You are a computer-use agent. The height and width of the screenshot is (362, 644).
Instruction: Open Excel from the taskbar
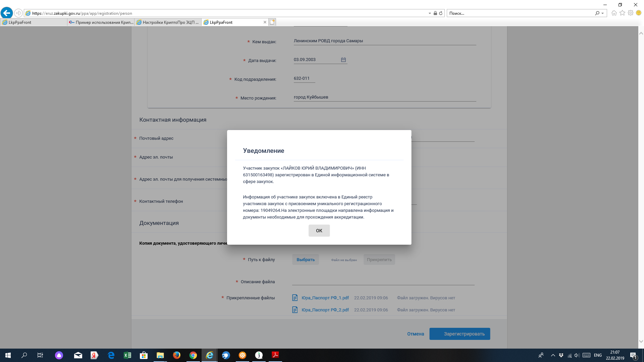(127, 355)
